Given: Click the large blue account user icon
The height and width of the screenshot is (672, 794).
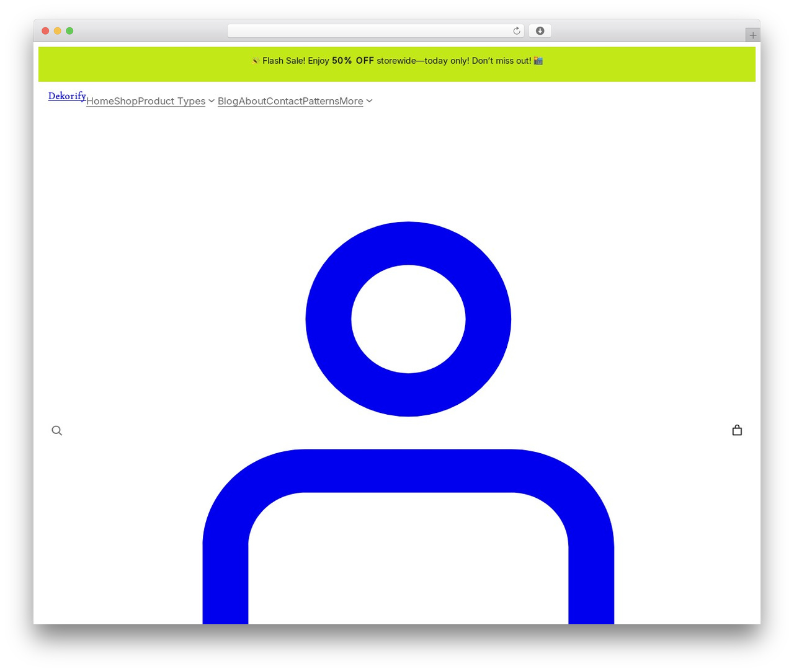Looking at the screenshot, I should pos(408,422).
